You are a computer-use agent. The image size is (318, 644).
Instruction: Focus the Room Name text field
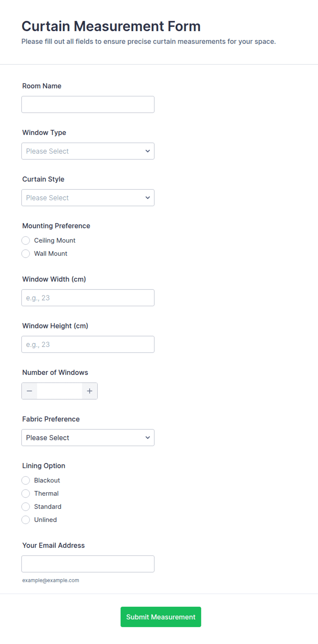pyautogui.click(x=88, y=105)
